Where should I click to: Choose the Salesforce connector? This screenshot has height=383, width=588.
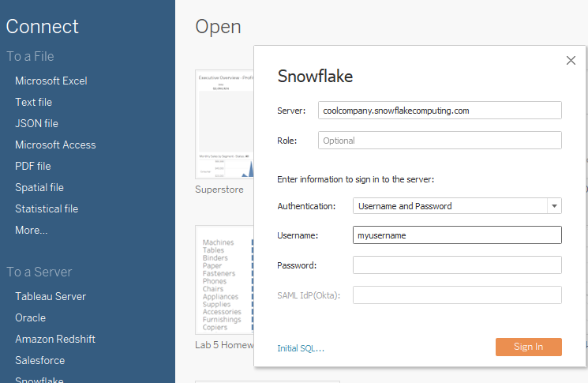click(x=39, y=361)
